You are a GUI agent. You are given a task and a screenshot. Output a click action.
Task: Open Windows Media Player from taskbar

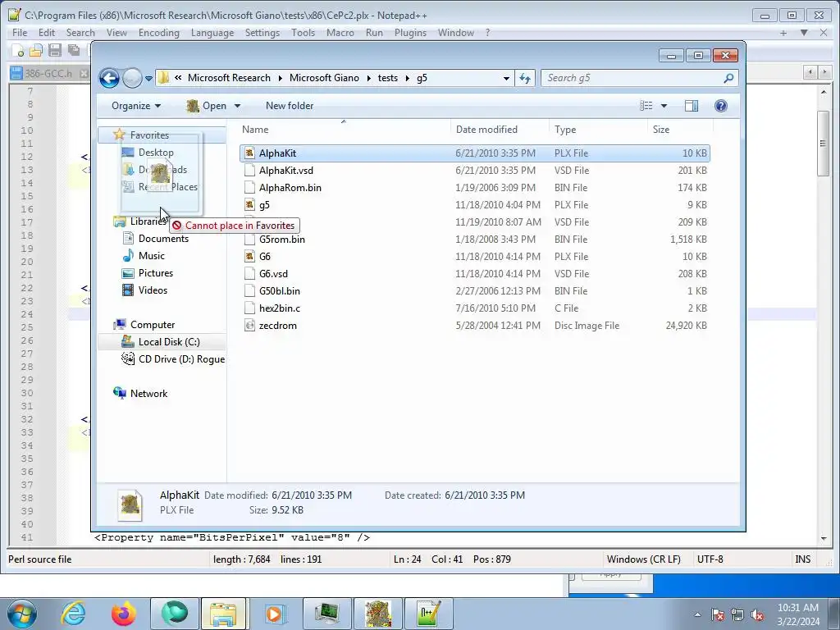(276, 614)
